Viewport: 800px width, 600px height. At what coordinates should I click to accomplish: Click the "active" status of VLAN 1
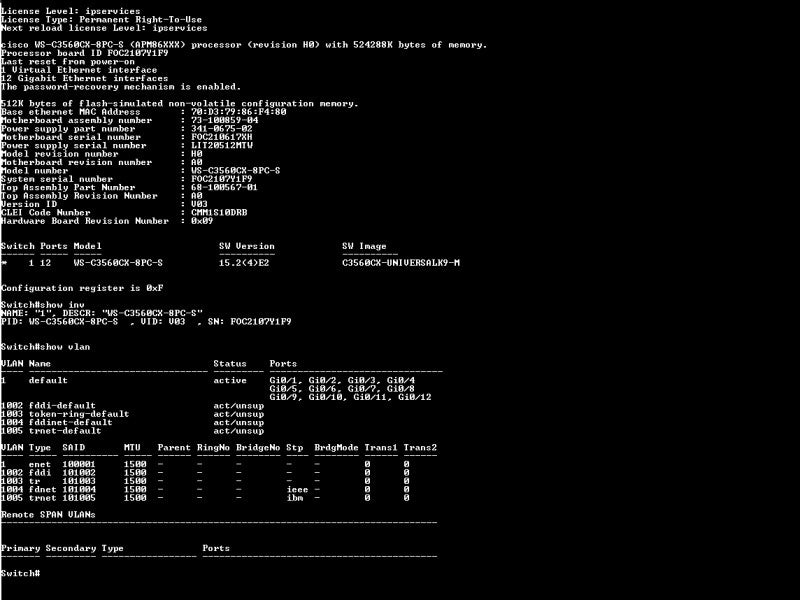(230, 381)
